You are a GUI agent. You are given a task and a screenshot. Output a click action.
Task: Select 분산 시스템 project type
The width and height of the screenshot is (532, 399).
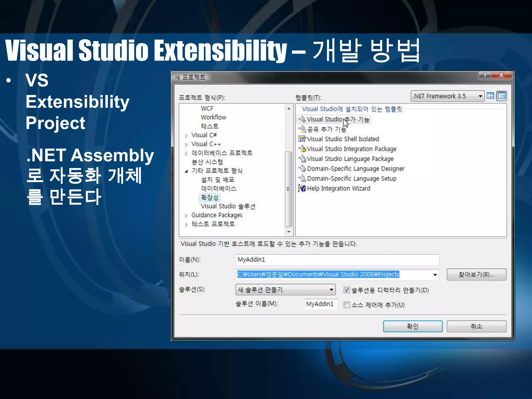[x=207, y=162]
